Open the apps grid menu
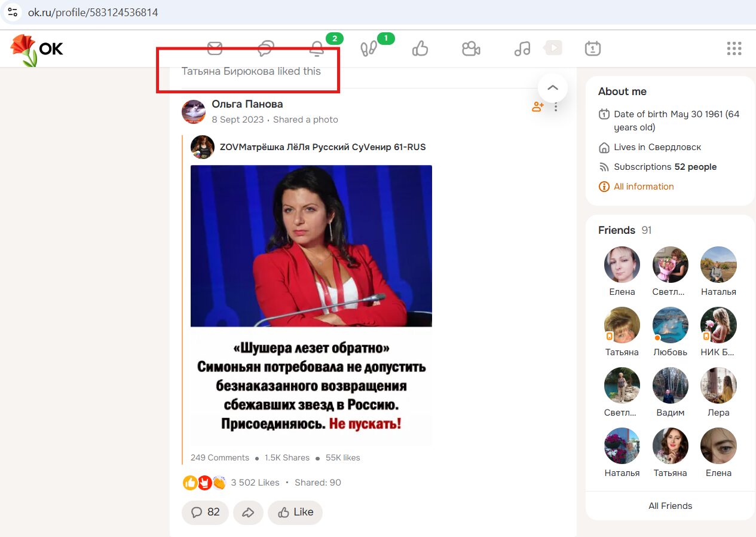756x537 pixels. coord(734,48)
